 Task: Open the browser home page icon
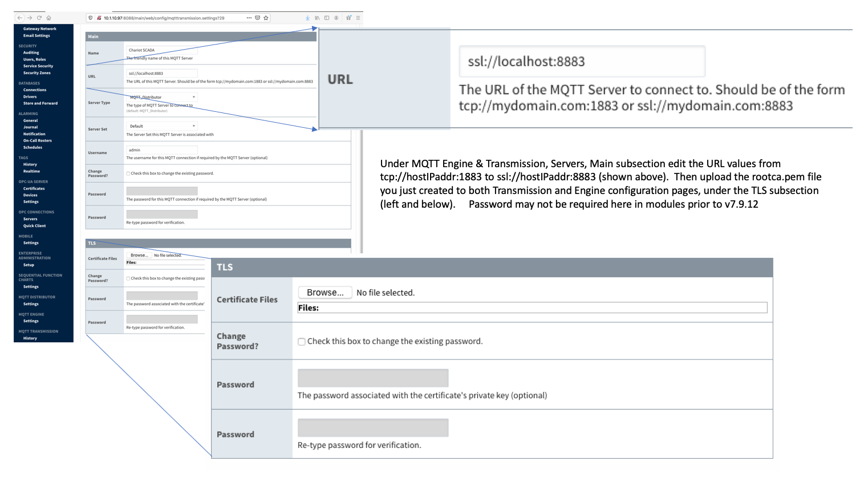pyautogui.click(x=48, y=18)
